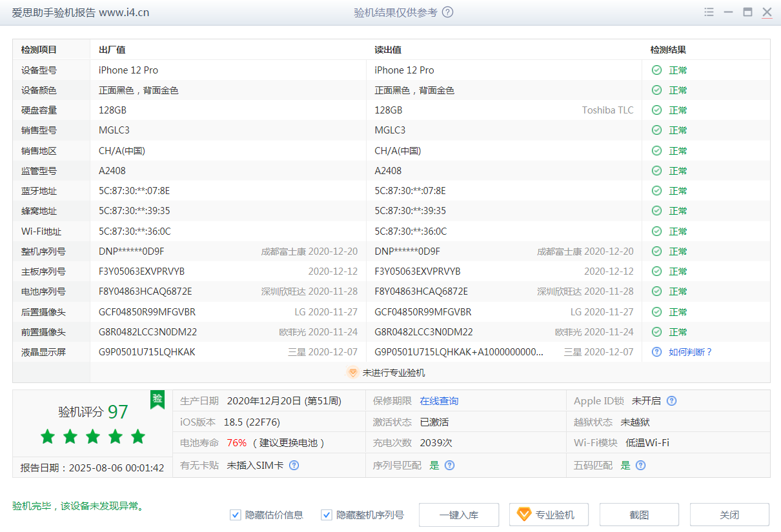Image resolution: width=781 pixels, height=532 pixels.
Task: Select factory rear camera serial GCF04850R99MFGVBR
Action: click(x=147, y=312)
